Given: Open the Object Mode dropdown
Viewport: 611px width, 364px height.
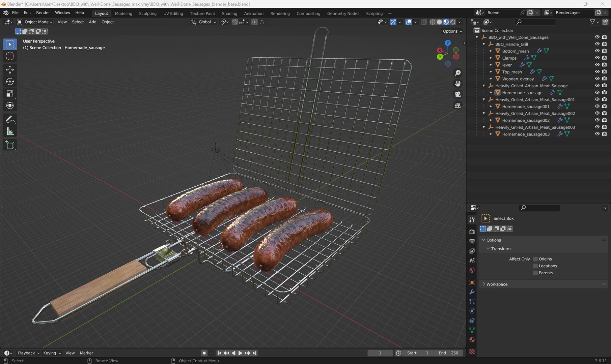Looking at the screenshot, I should click(35, 22).
